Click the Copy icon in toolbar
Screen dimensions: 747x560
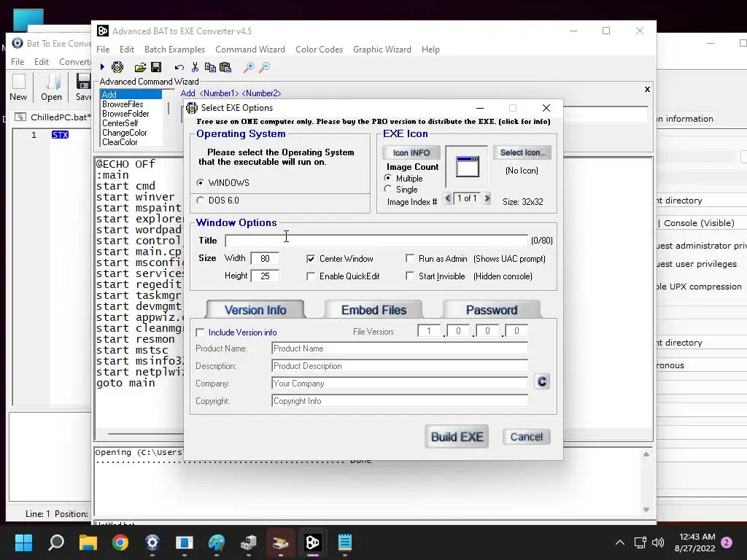pos(209,67)
